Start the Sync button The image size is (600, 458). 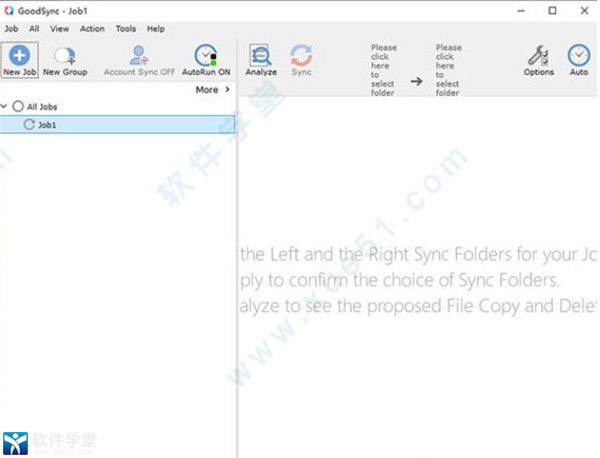pyautogui.click(x=301, y=60)
